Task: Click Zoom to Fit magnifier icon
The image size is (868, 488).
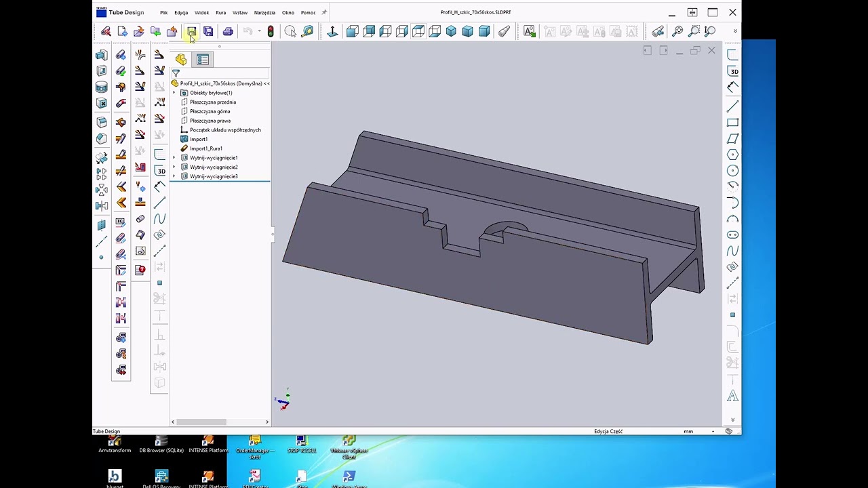Action: coord(677,31)
